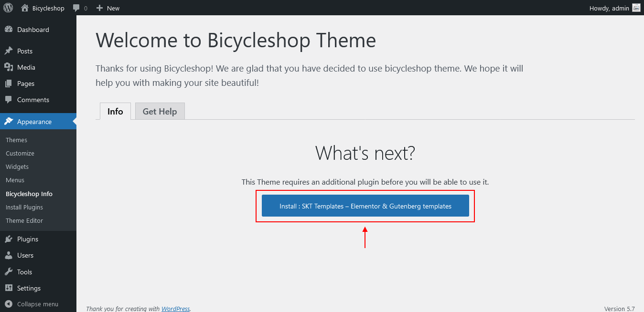Open the WordPress footer link
Screen dimensions: 644x312
click(x=175, y=309)
